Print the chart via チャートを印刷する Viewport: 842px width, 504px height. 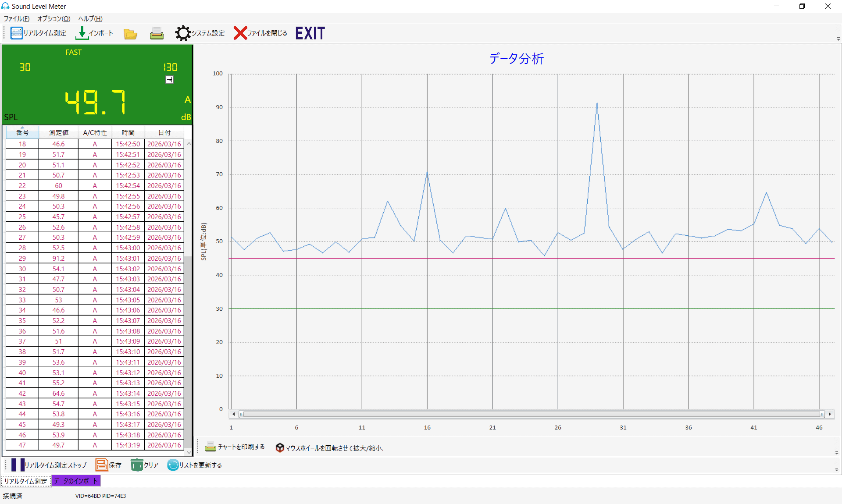(x=235, y=447)
